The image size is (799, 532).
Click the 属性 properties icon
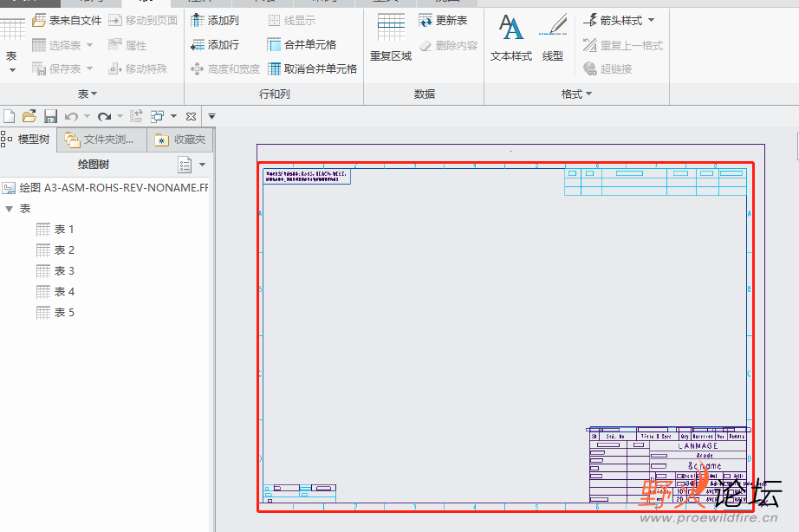pos(114,45)
